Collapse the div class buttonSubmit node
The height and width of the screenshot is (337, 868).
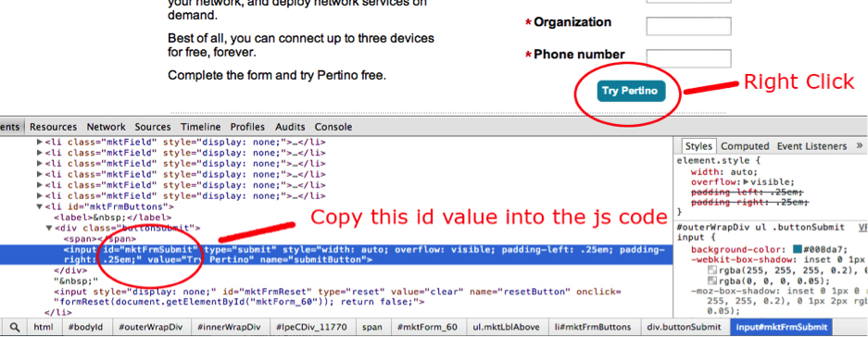tap(49, 228)
